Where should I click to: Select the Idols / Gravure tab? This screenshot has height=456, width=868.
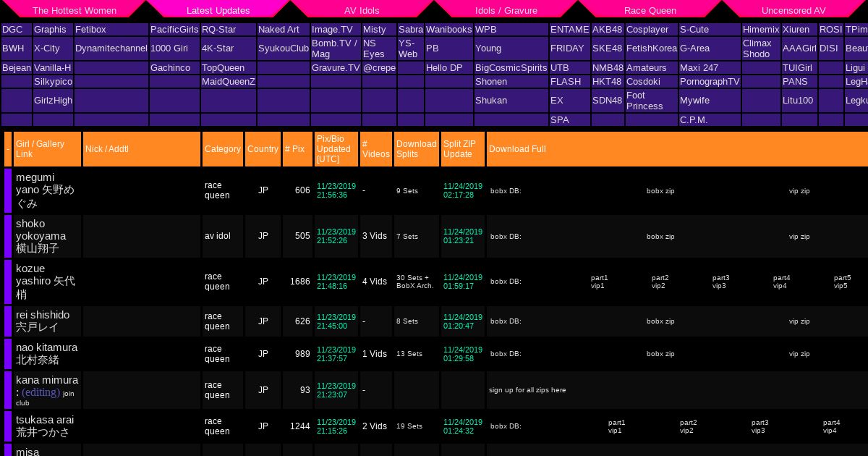click(x=506, y=10)
